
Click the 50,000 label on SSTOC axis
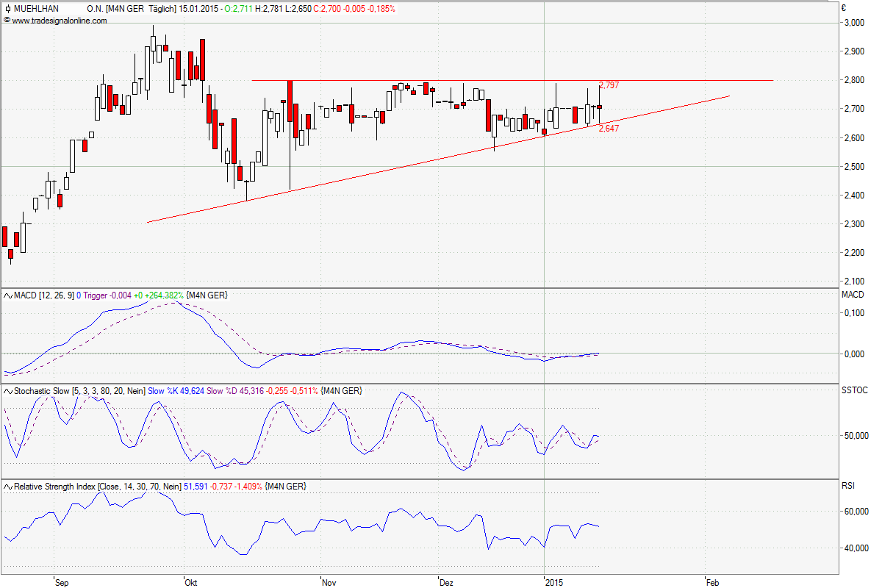(856, 435)
